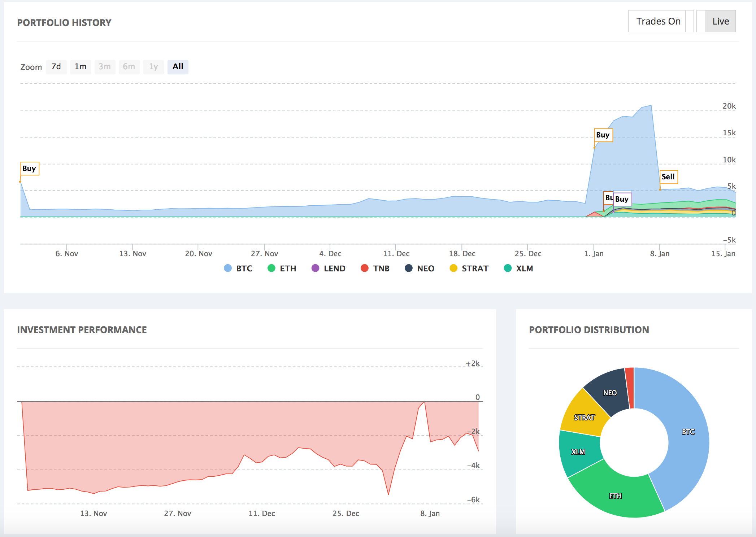Click the purple Buy flag marker

click(623, 199)
